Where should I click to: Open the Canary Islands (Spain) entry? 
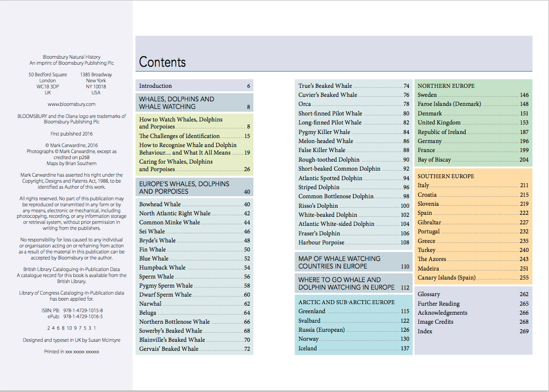[473, 278]
